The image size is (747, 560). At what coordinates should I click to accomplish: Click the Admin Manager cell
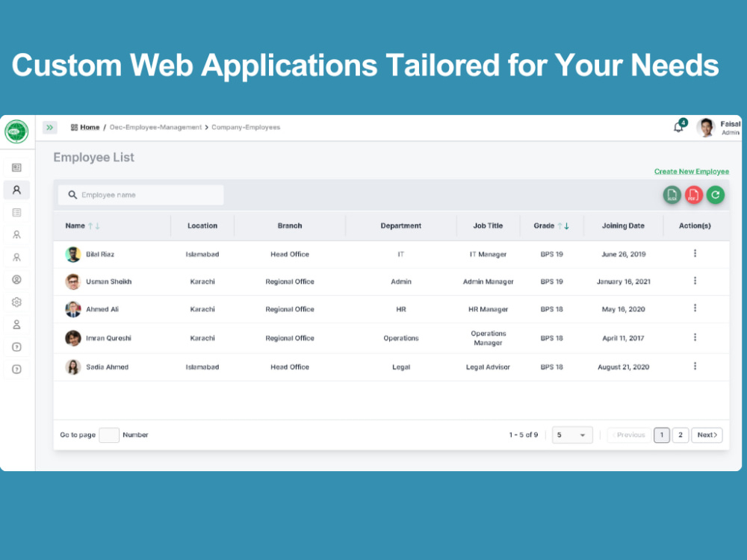tap(489, 281)
